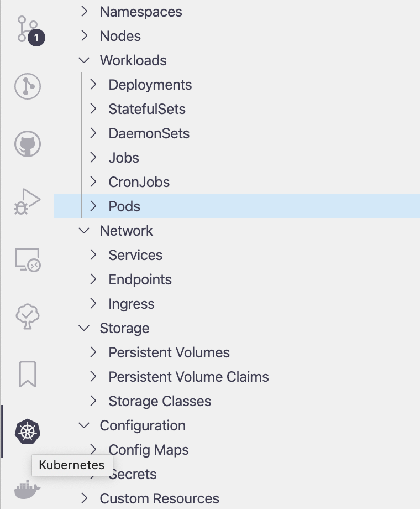Open the Bookmarks view

(x=26, y=374)
